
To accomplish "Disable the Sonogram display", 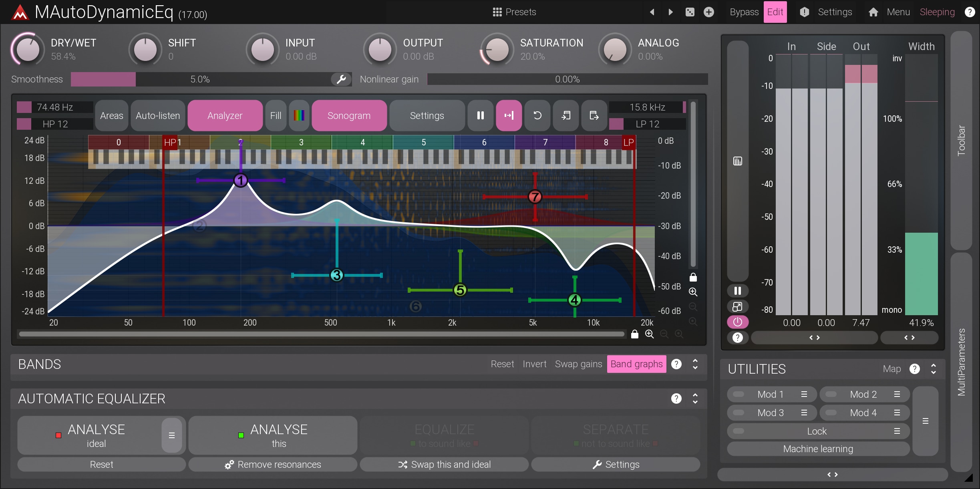I will [x=348, y=116].
